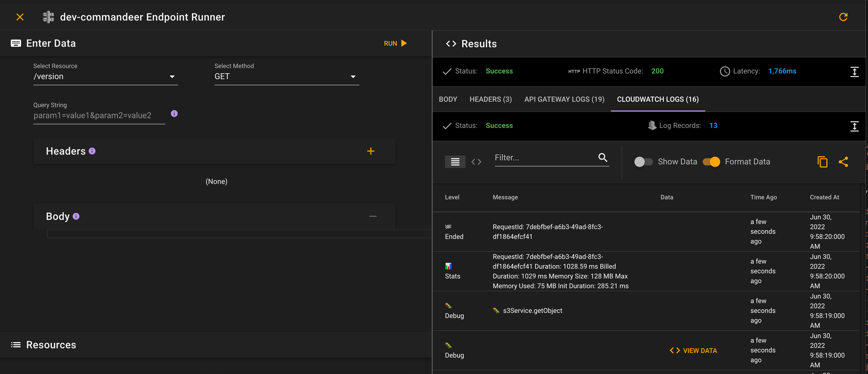Viewport: 868px width, 374px height.
Task: Run the endpoint request
Action: 396,43
